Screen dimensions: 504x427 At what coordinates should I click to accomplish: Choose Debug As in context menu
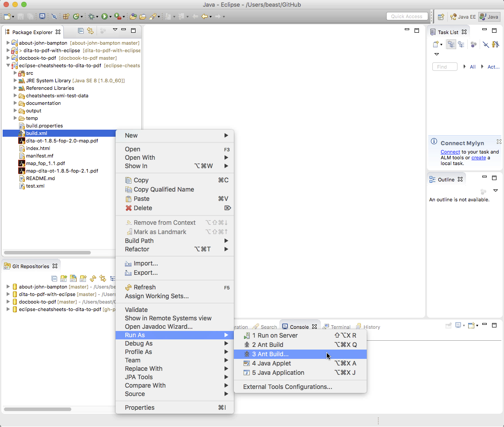175,343
